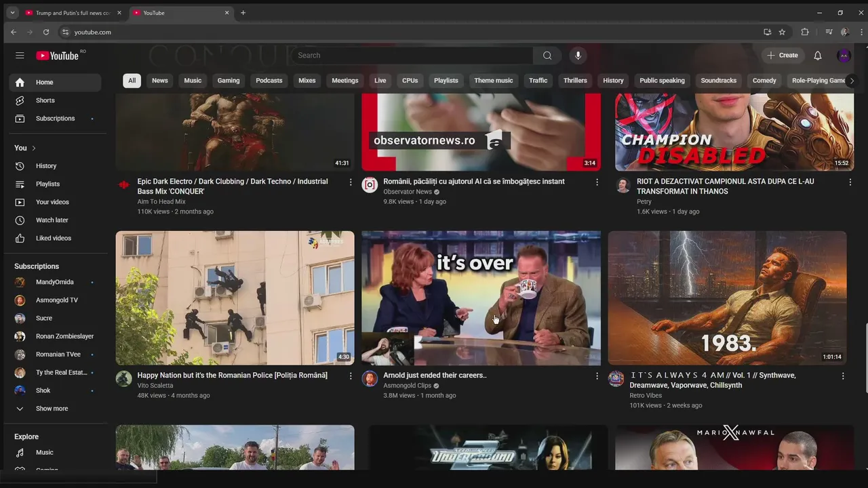The image size is (868, 488).
Task: Open Watch later in the sidebar
Action: coord(54,220)
